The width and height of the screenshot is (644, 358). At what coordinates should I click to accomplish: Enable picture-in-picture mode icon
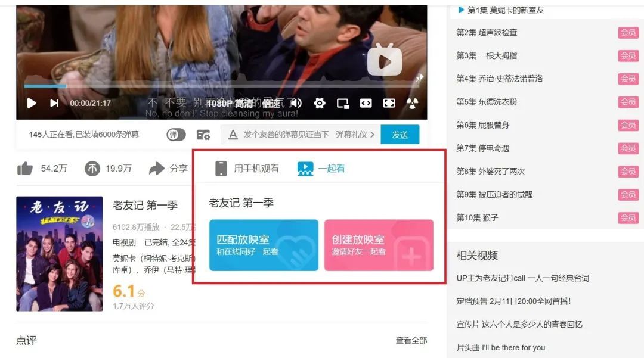[343, 103]
